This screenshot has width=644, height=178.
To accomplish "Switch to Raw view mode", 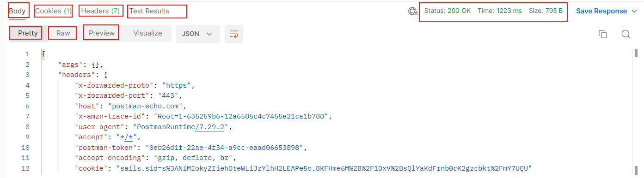I will click(63, 33).
